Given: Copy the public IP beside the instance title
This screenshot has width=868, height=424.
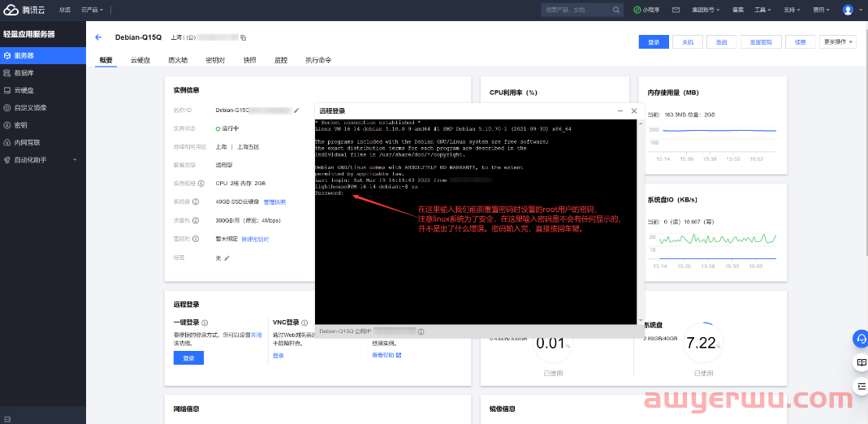Looking at the screenshot, I should point(244,37).
